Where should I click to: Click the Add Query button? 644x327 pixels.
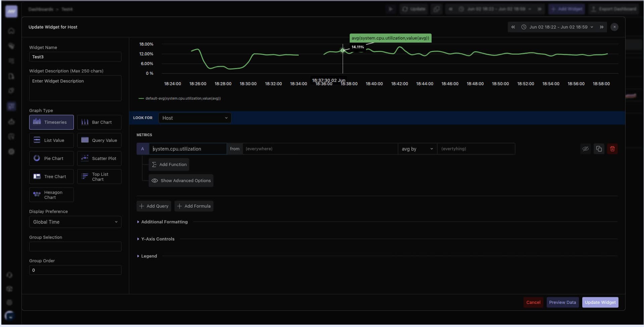point(154,206)
